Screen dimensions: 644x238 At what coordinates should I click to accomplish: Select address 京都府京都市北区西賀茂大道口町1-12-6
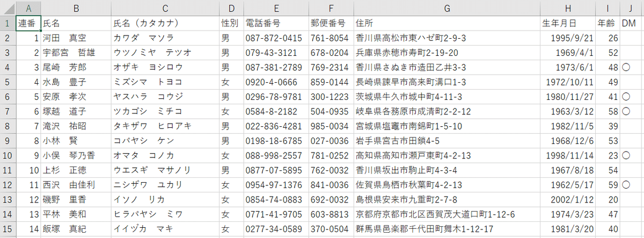[447, 214]
